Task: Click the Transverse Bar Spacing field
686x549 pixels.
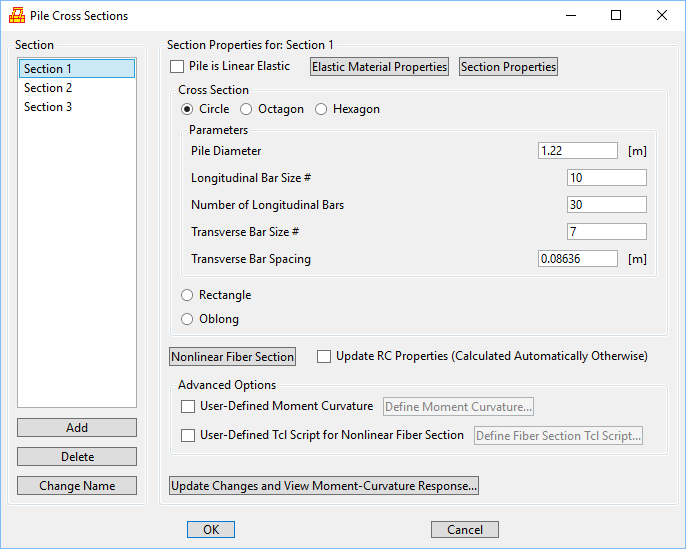Action: 577,259
